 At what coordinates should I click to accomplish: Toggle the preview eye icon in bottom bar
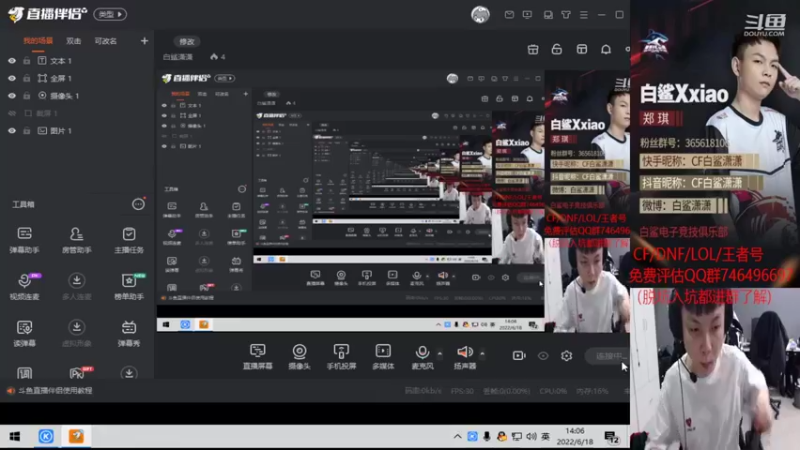click(543, 356)
